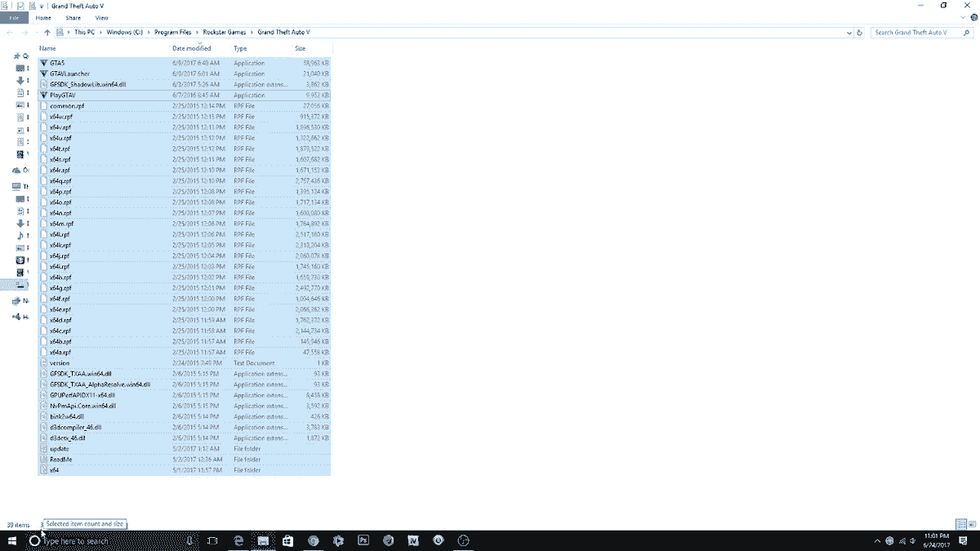980x551 pixels.
Task: Click the Back navigation arrow
Action: point(10,33)
